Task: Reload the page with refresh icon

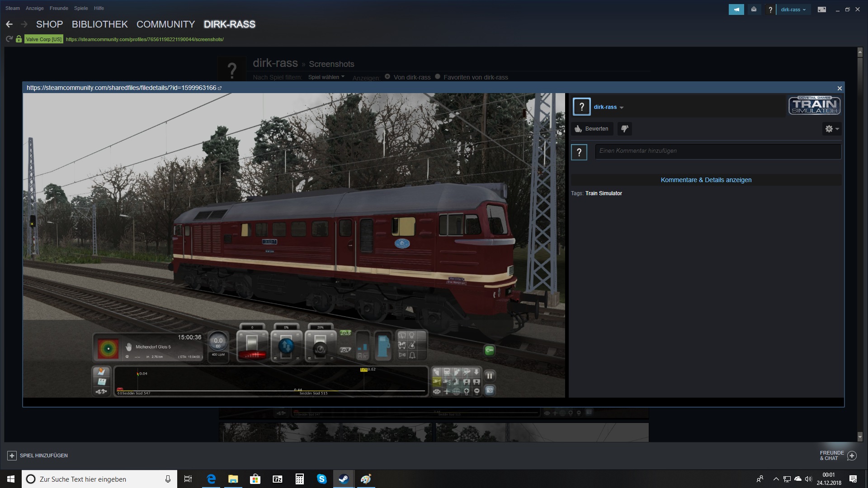Action: (9, 39)
